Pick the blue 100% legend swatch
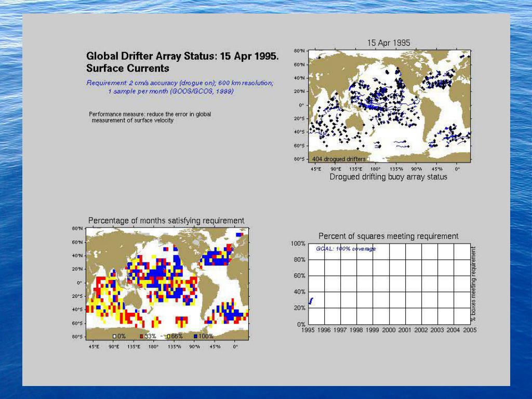This screenshot has width=532, height=399. click(195, 336)
